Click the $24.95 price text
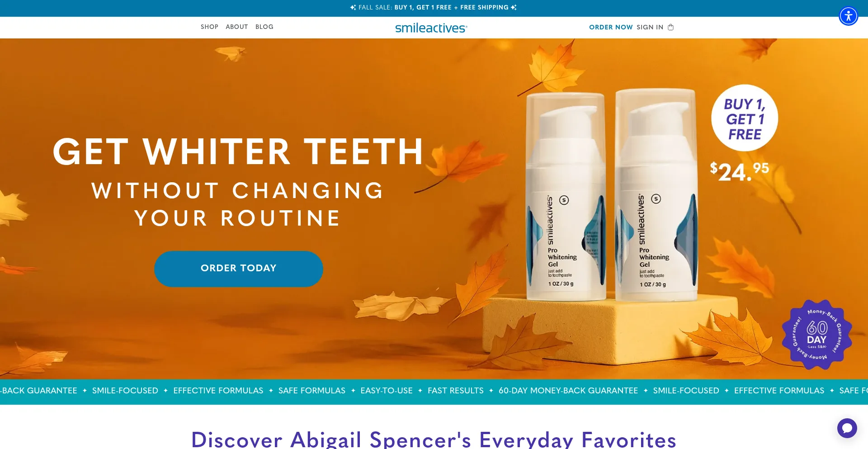Image resolution: width=868 pixels, height=449 pixels. (x=739, y=172)
